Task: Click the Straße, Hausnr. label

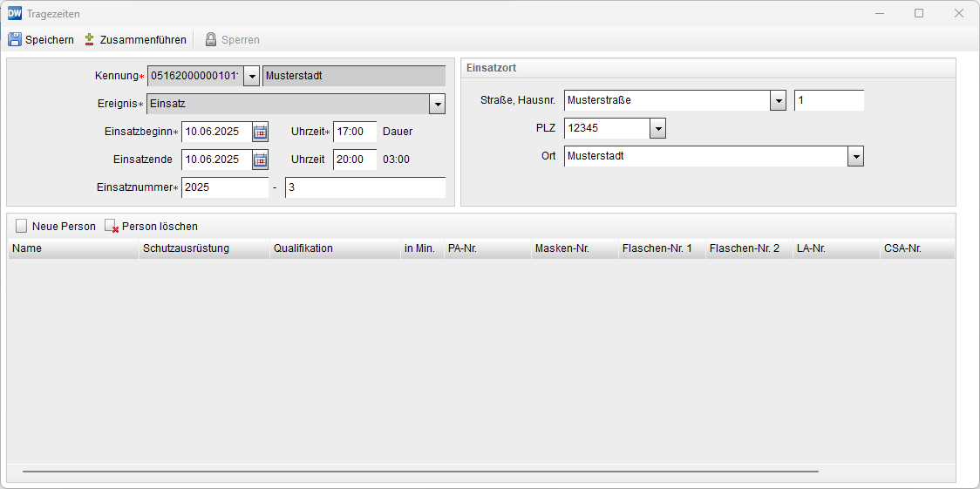Action: (518, 100)
